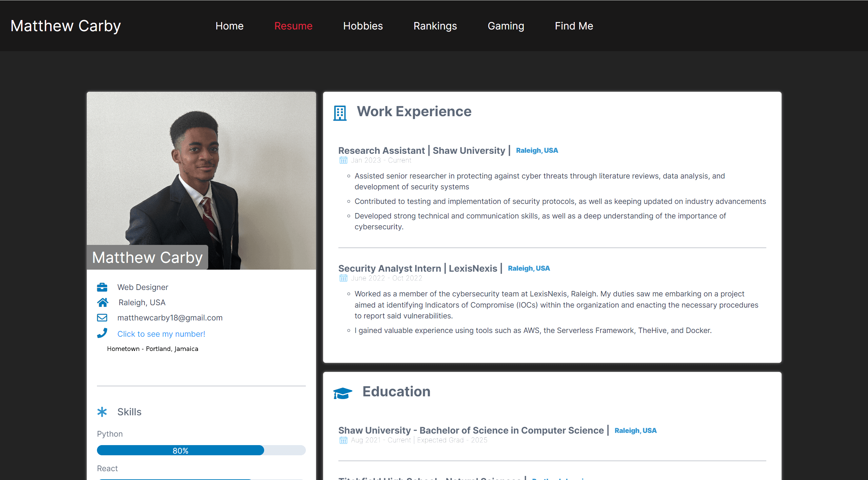Click 'Expected Grad - 2025' text
The width and height of the screenshot is (868, 480).
[x=452, y=440]
